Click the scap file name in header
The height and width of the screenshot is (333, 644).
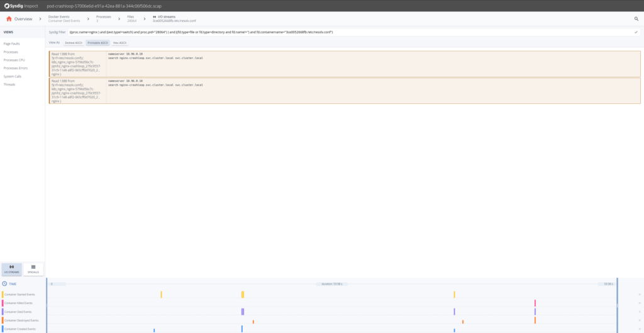104,6
